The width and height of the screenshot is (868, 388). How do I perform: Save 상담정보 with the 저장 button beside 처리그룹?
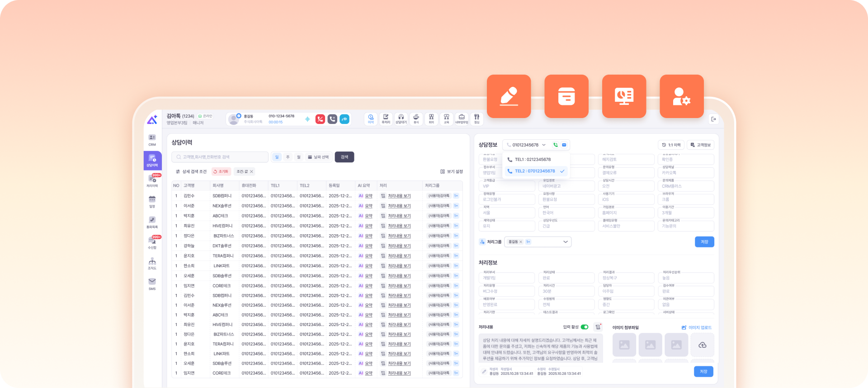click(704, 242)
